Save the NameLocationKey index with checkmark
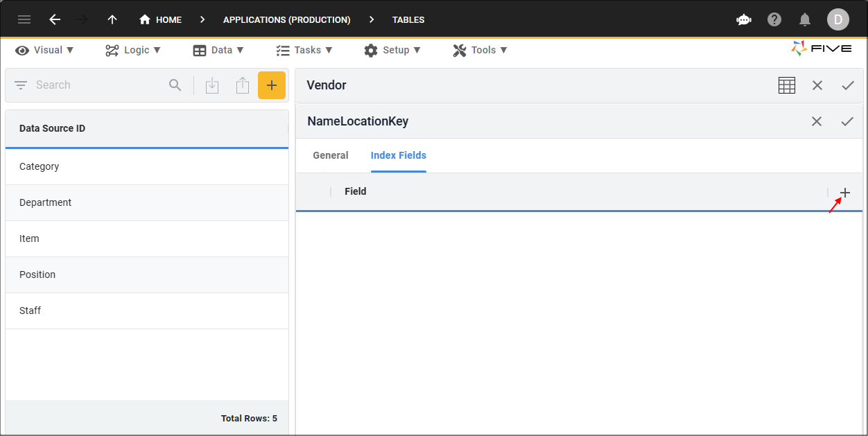Image resolution: width=868 pixels, height=436 pixels. (847, 121)
